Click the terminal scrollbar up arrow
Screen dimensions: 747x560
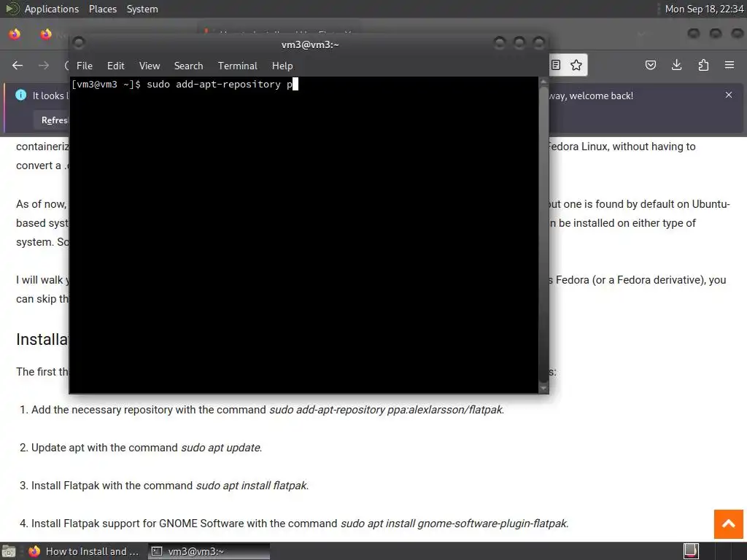[543, 82]
